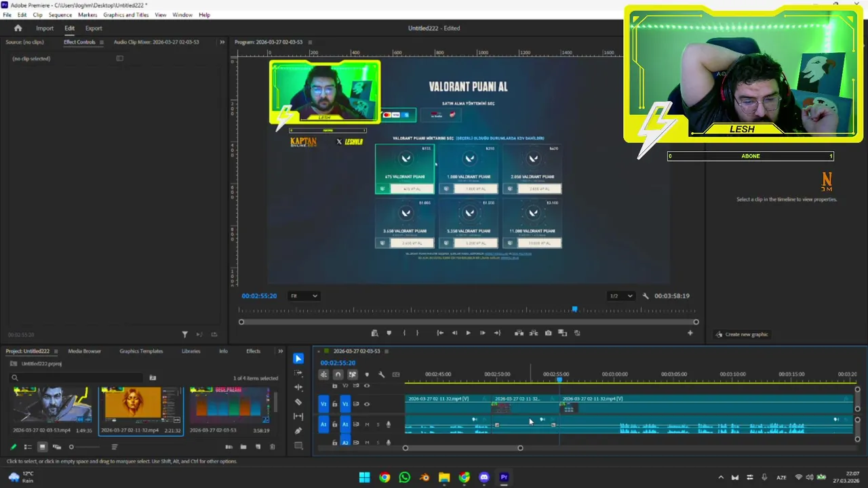Open Program monitor button editor plus
Viewport: 868px width, 488px height.
[690, 333]
